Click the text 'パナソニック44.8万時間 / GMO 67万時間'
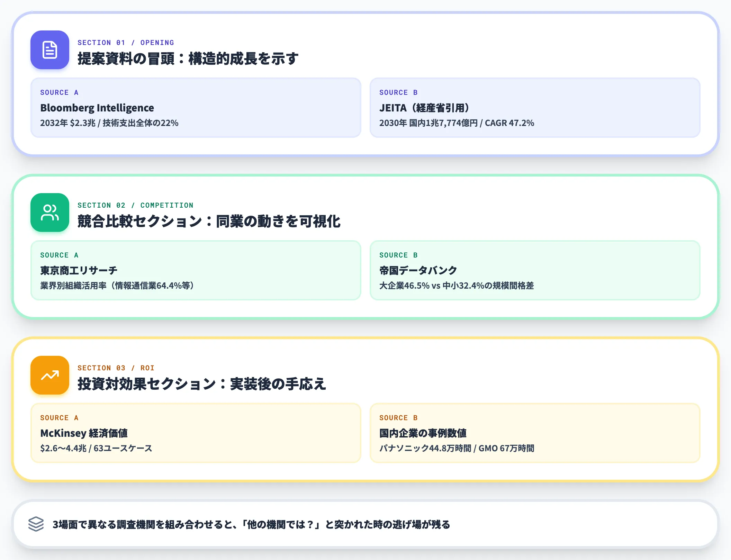 (x=457, y=448)
